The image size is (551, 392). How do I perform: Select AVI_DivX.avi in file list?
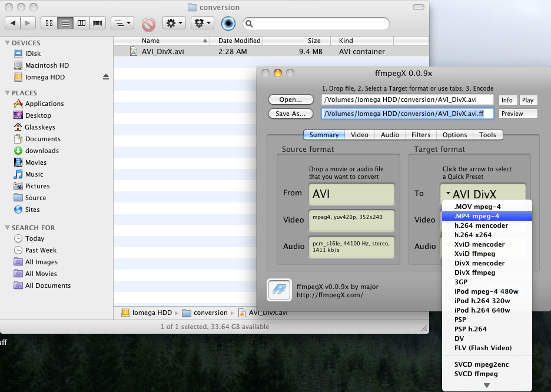click(x=163, y=52)
